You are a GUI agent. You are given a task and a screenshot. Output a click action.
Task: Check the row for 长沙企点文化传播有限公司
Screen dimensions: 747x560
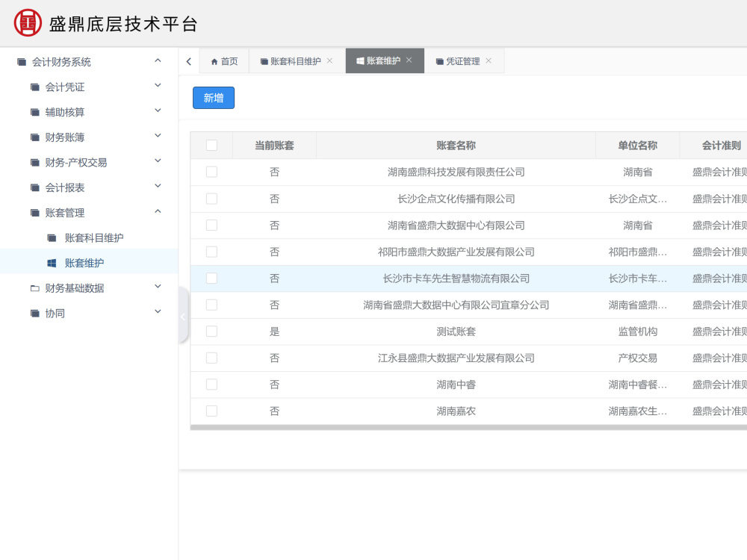click(211, 199)
